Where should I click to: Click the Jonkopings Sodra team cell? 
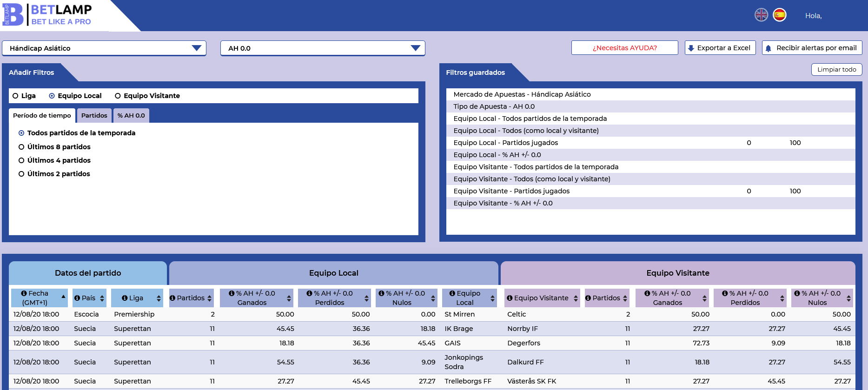click(464, 362)
